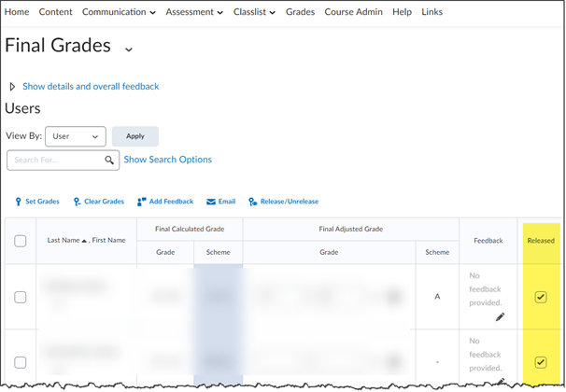Select the first user row checkbox
Viewport: 566px width, 392px height.
coord(21,298)
